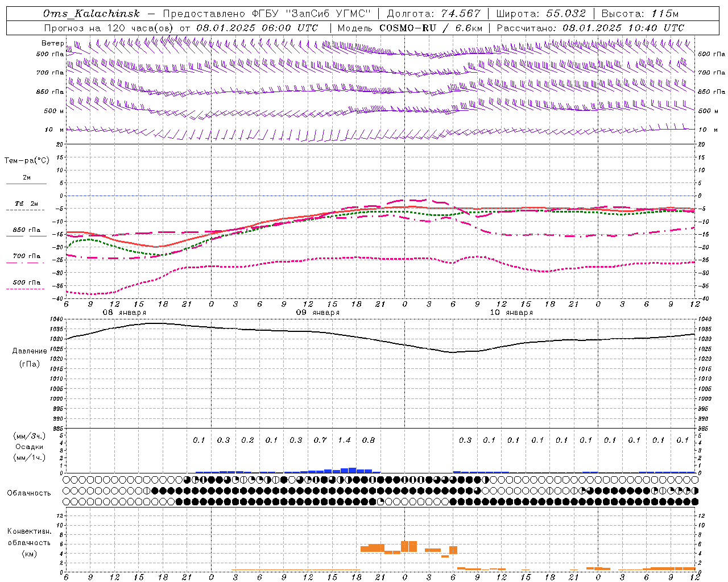Click the Широта: 55.032 value
Image resolution: width=728 pixels, height=582 pixels.
click(x=541, y=14)
